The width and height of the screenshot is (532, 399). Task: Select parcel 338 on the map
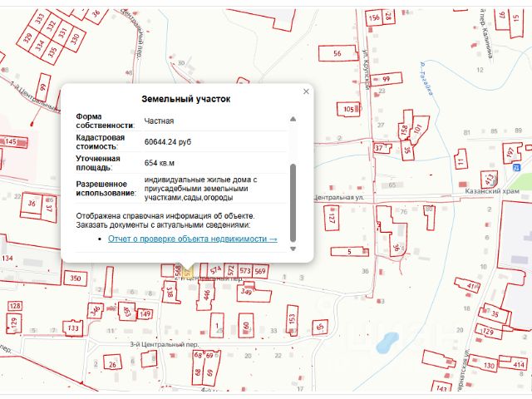(x=170, y=292)
